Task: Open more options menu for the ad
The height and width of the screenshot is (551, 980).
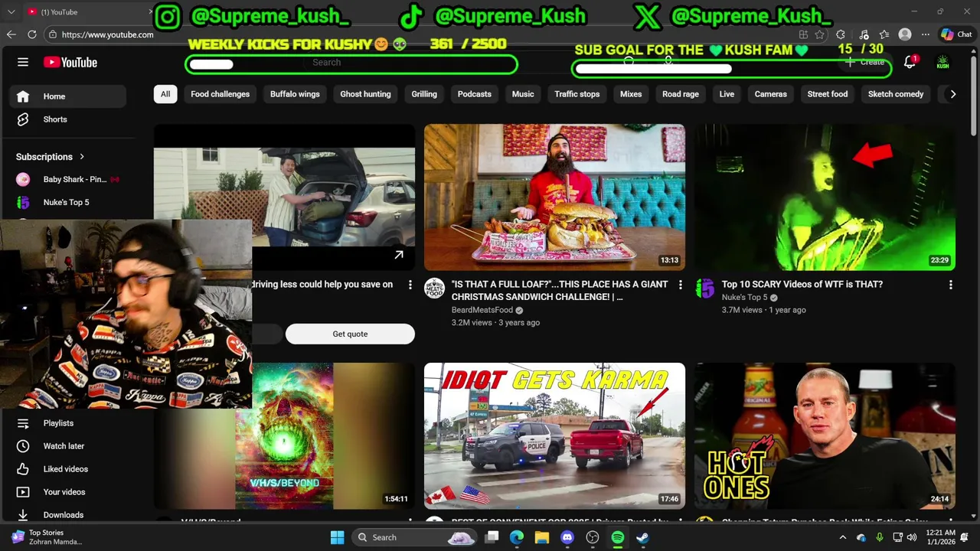Action: tap(410, 285)
